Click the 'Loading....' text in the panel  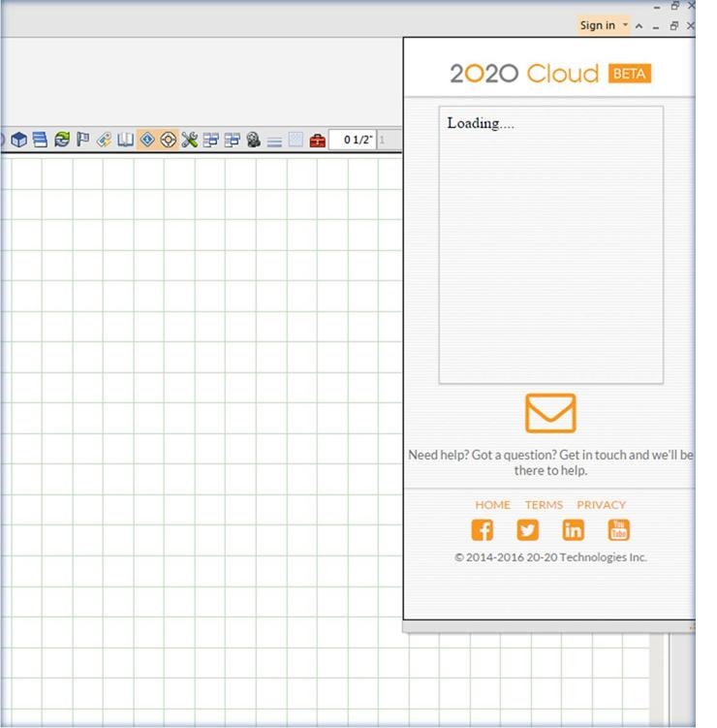pyautogui.click(x=481, y=123)
